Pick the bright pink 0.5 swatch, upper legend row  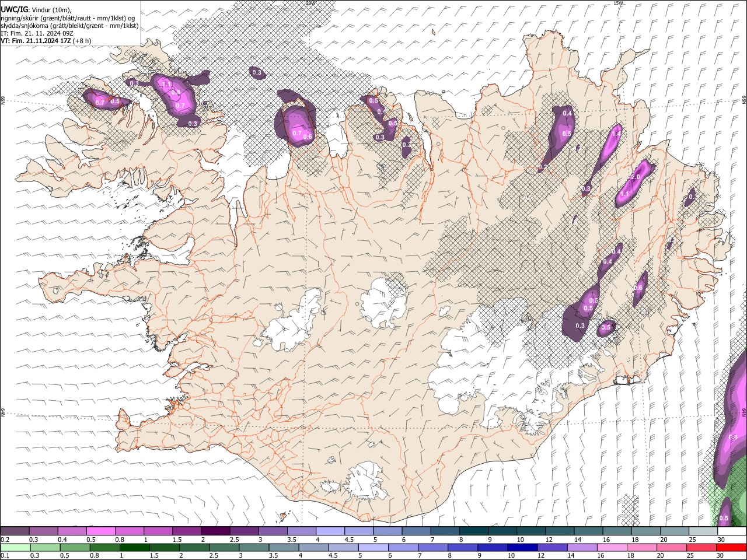click(x=100, y=531)
